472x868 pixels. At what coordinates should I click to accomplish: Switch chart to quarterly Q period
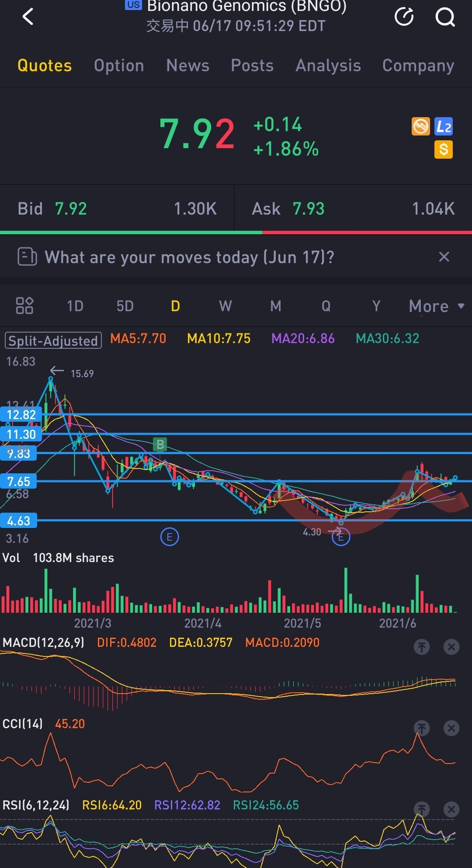(x=326, y=306)
